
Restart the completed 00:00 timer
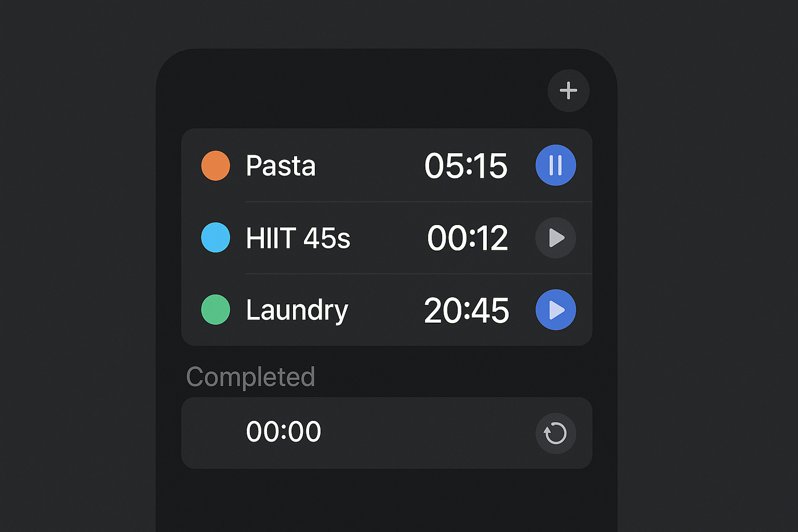[x=555, y=433]
